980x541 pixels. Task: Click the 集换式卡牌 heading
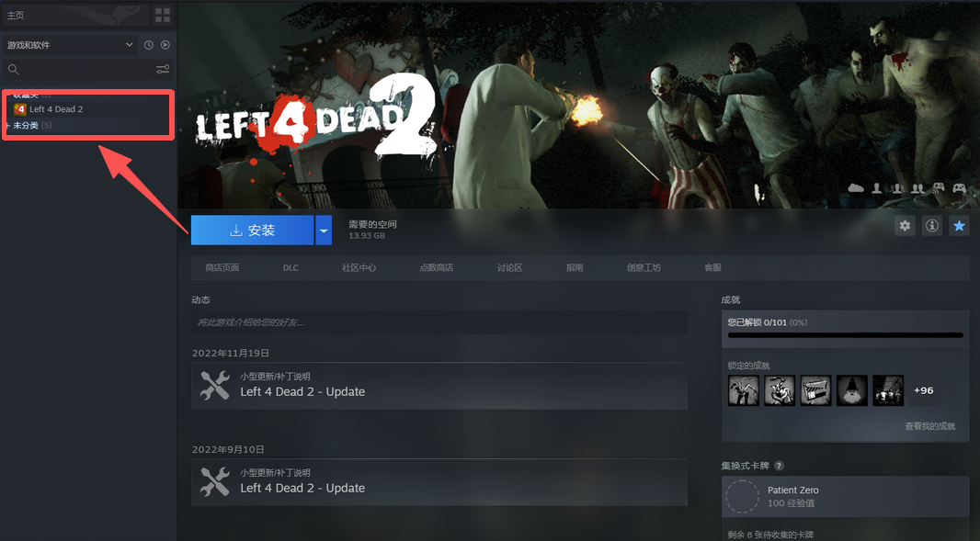click(x=745, y=466)
